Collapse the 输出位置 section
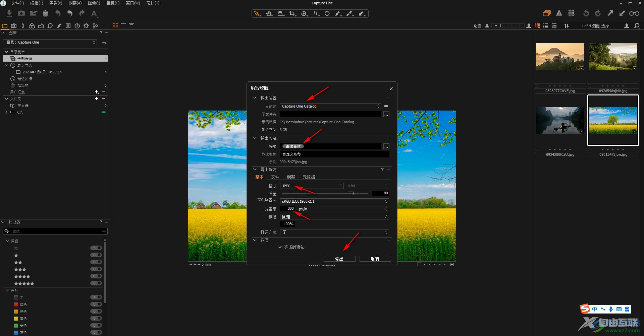Viewport: 644px width, 336px height. click(x=255, y=98)
